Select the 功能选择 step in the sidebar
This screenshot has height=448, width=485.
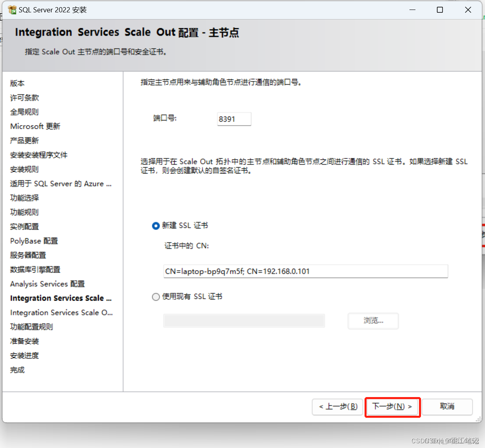pyautogui.click(x=25, y=198)
